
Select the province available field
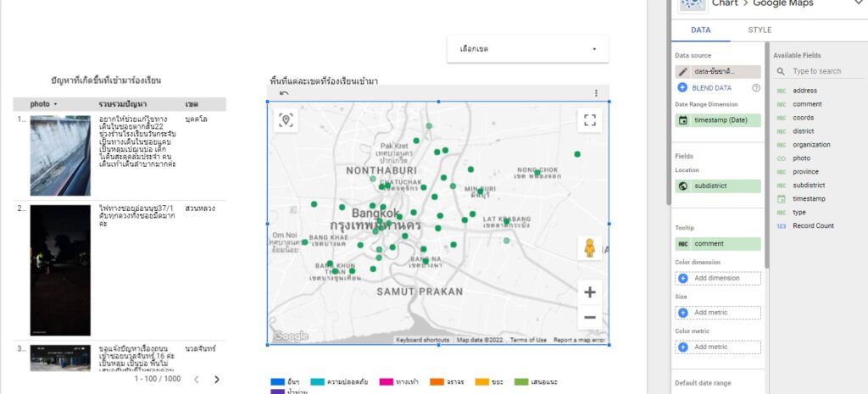805,171
